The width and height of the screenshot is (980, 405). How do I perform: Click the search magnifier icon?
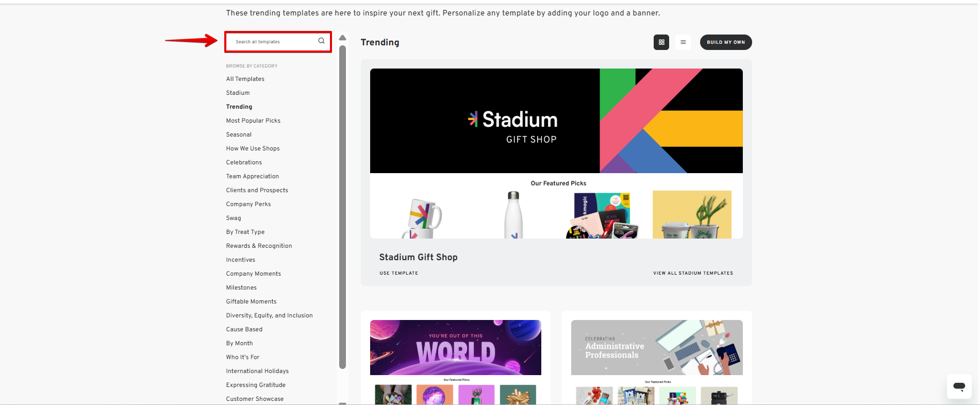(x=321, y=41)
